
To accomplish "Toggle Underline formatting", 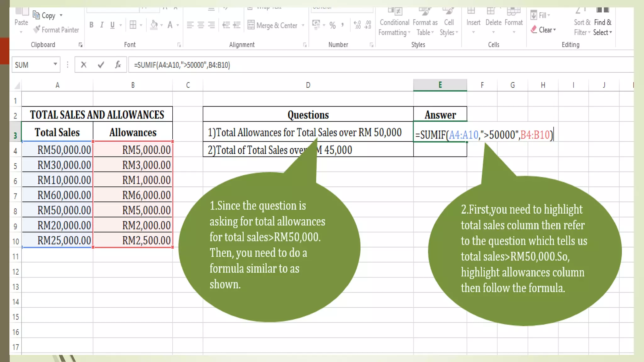I will click(112, 25).
